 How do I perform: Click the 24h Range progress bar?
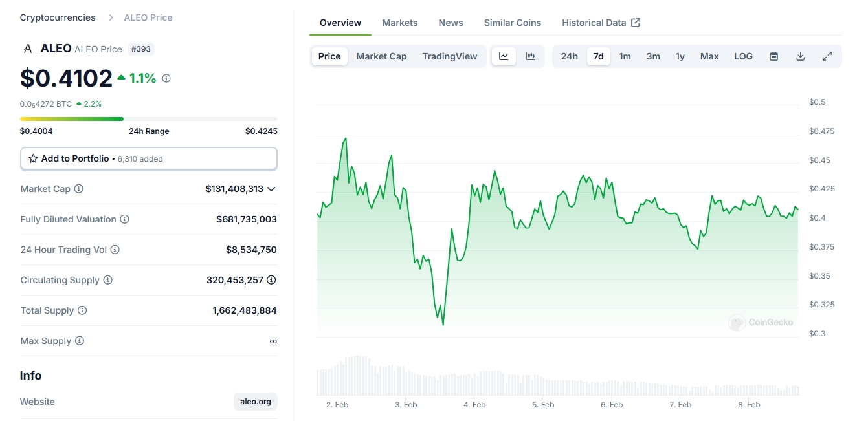pos(149,119)
